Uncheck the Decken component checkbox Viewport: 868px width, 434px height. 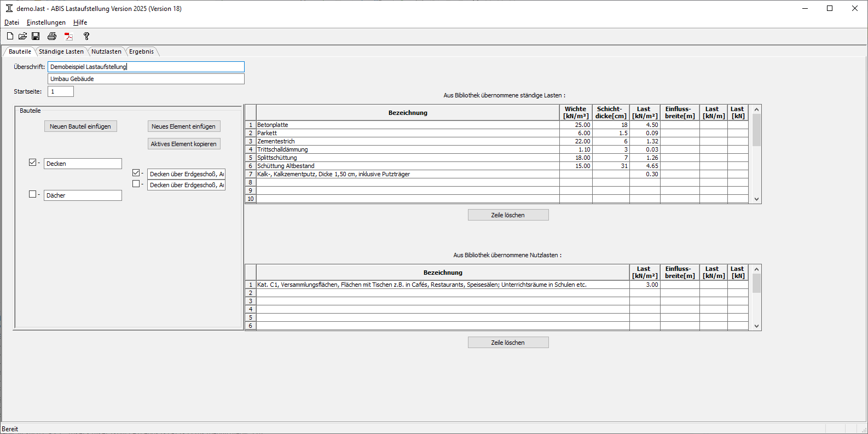pyautogui.click(x=32, y=163)
